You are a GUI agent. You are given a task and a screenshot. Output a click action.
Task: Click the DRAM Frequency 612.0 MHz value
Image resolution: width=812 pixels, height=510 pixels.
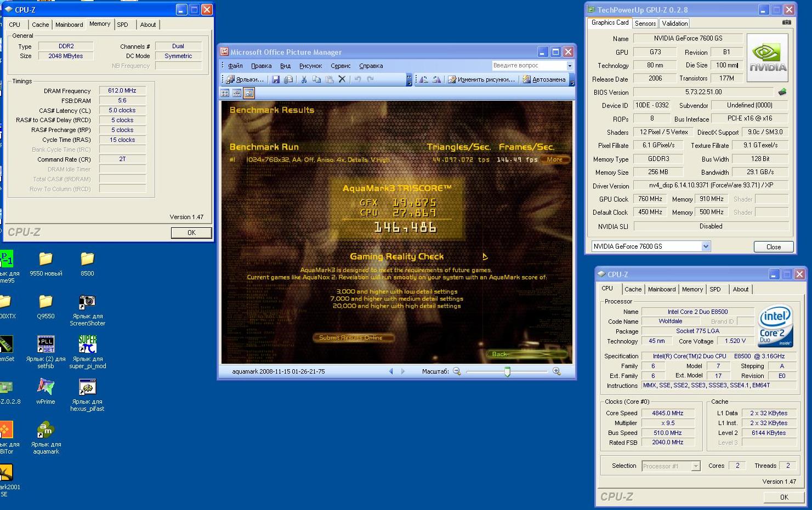122,90
